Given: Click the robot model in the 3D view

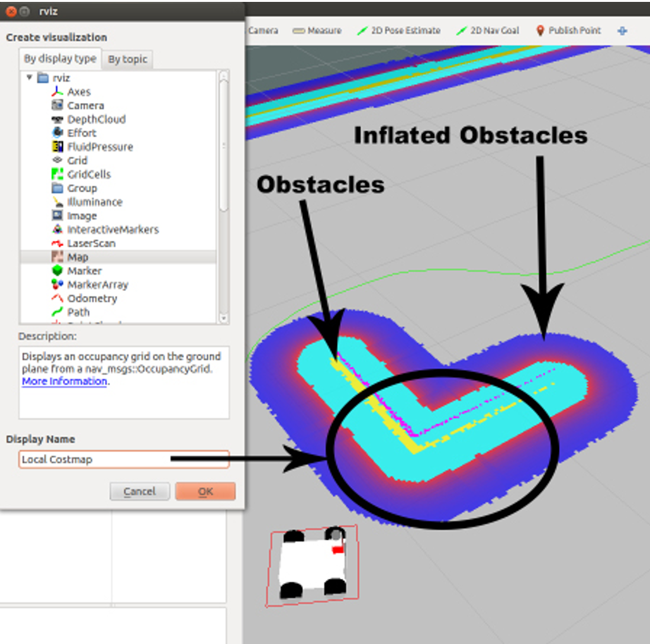Looking at the screenshot, I should coord(312,564).
